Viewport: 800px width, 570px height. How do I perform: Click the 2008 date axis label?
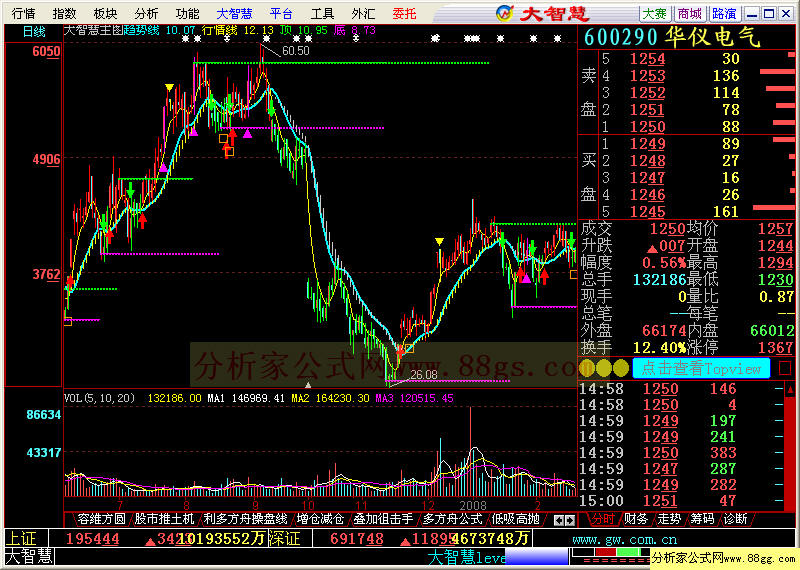[x=472, y=506]
